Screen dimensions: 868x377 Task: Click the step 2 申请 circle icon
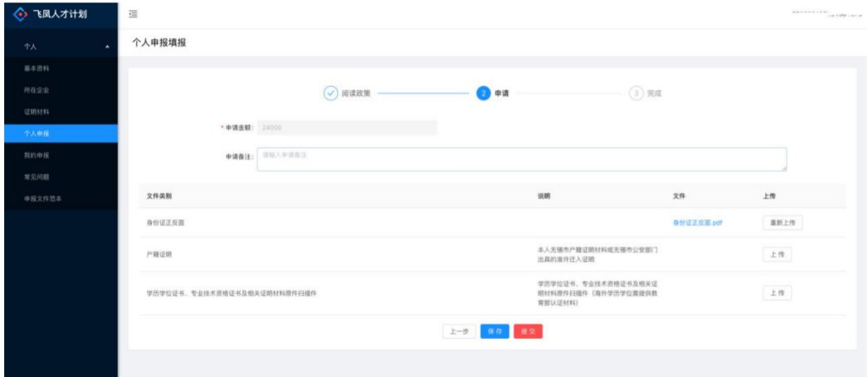click(483, 93)
